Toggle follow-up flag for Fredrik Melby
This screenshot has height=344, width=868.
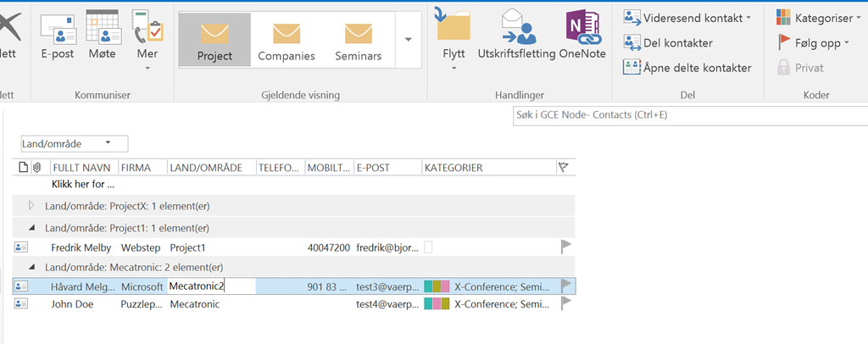click(x=565, y=247)
